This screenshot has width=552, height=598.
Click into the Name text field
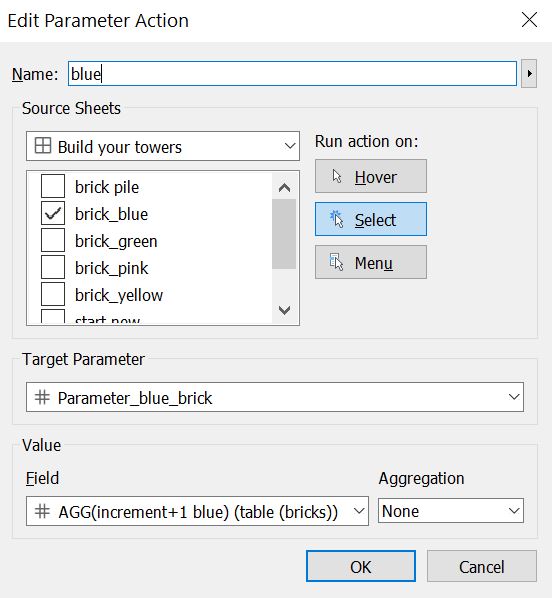click(x=292, y=74)
